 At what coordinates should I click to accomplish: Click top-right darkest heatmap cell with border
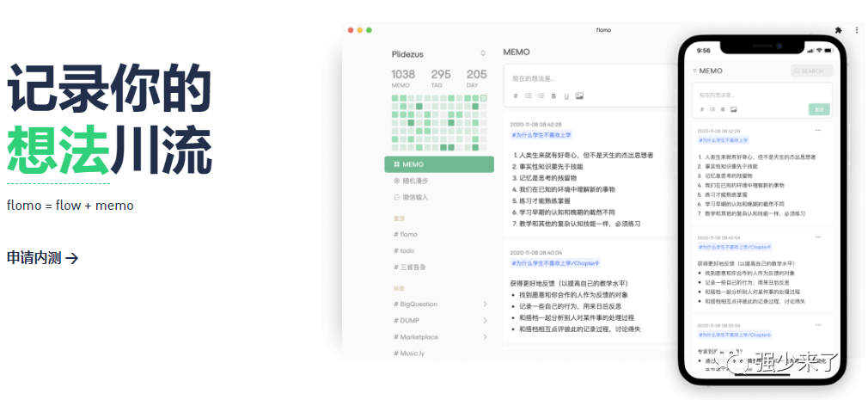tap(484, 98)
